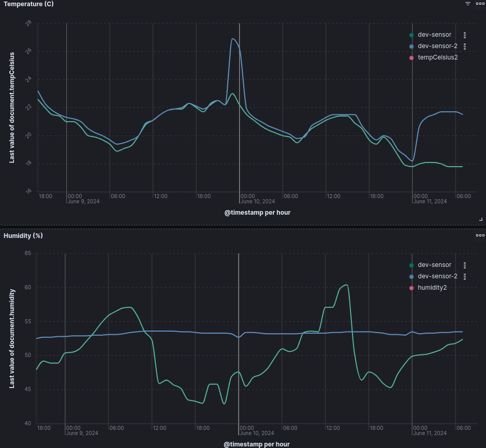Viewport: 486px width, 448px height.
Task: Toggle humidity2 series in legend
Action: 432,288
